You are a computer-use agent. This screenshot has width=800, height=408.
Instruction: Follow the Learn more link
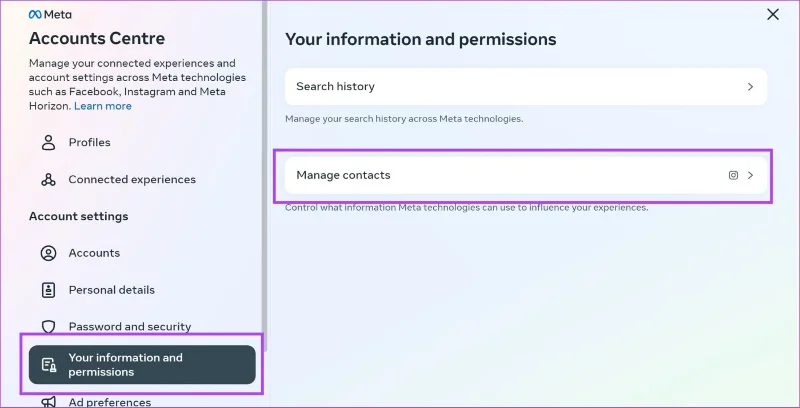(x=103, y=106)
